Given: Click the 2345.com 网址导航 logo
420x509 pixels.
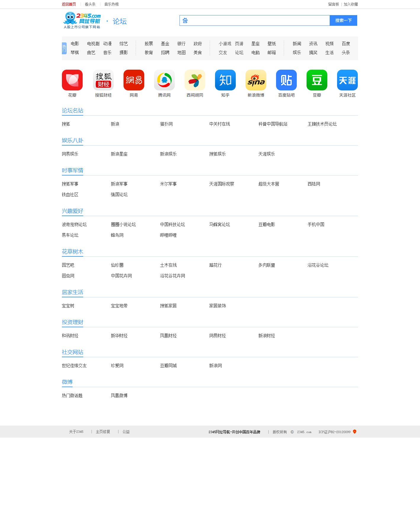Looking at the screenshot, I should 82,20.
